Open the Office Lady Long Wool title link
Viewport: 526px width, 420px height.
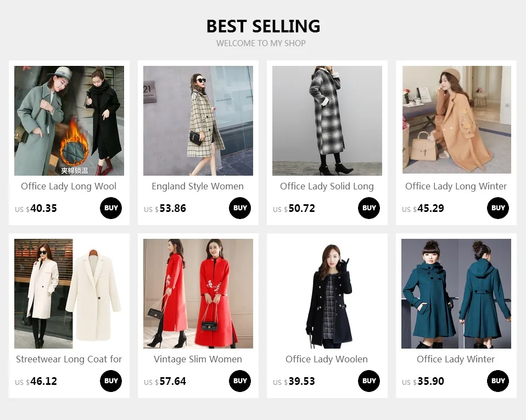coord(69,186)
